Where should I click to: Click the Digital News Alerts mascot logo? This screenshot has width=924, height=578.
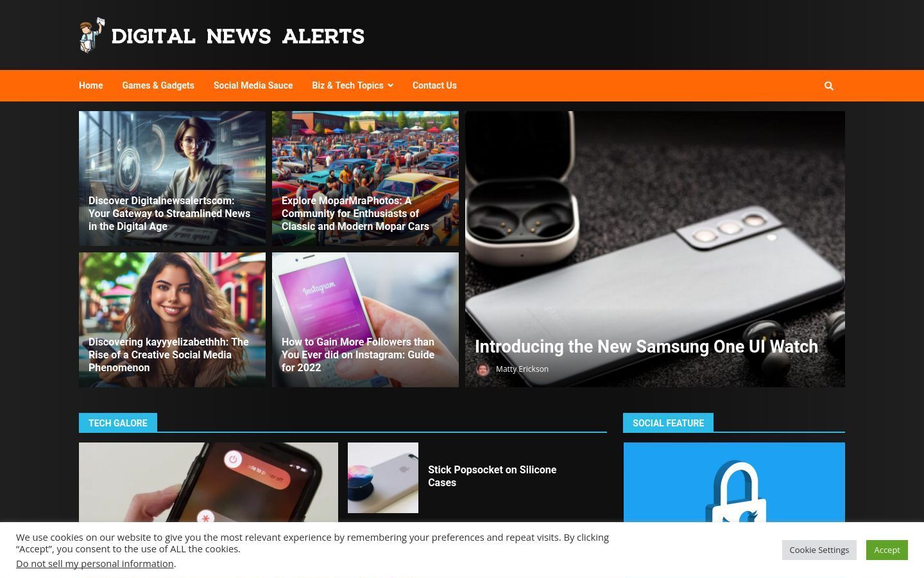click(x=91, y=35)
